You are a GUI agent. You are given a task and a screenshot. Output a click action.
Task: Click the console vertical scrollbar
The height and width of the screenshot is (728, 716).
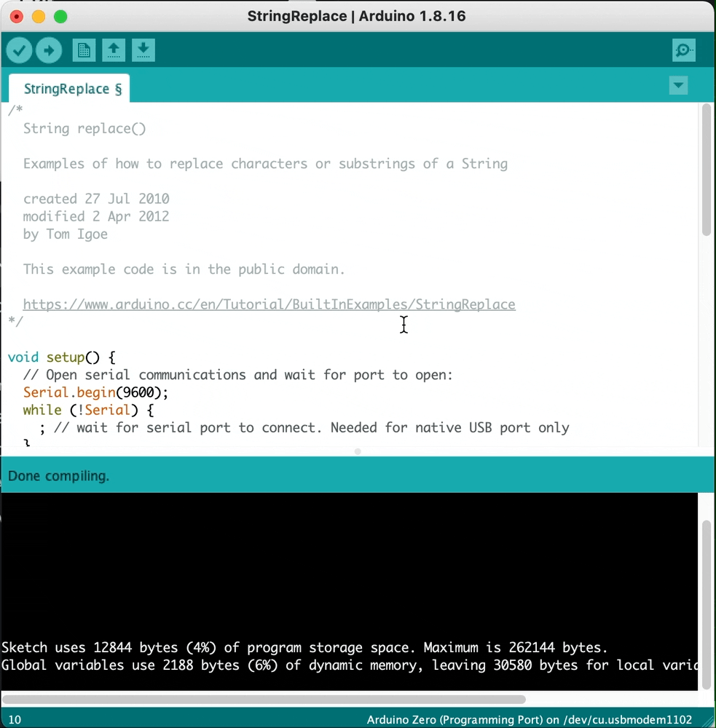coord(707,604)
